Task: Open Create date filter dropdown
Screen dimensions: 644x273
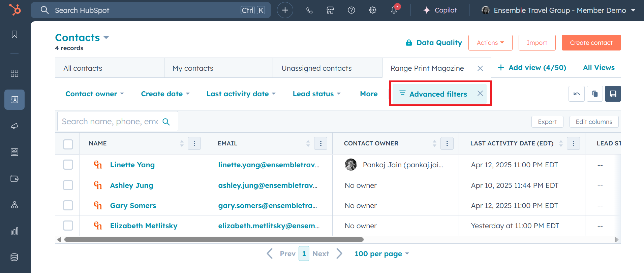Action: tap(165, 94)
